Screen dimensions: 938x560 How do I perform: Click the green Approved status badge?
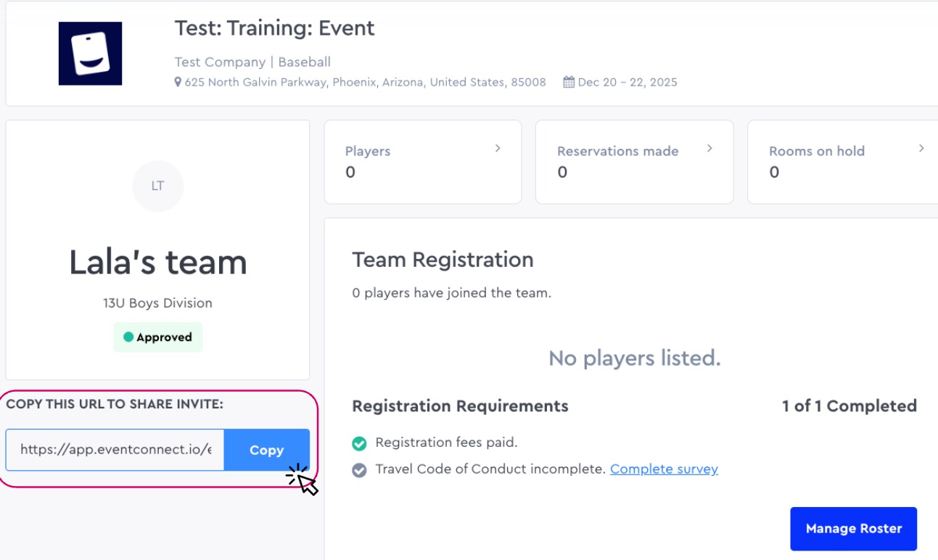(x=158, y=337)
